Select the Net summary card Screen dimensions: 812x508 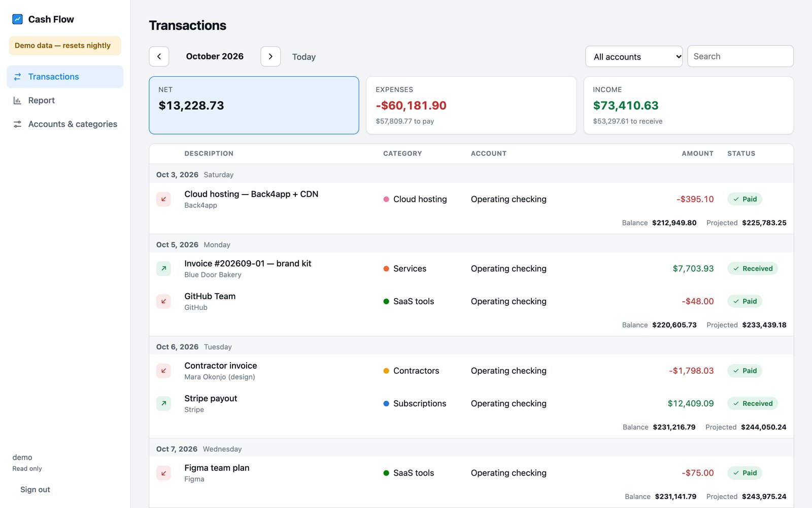coord(254,105)
